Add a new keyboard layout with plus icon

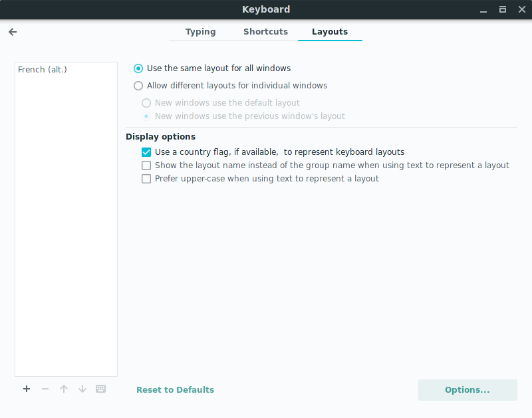tap(27, 389)
